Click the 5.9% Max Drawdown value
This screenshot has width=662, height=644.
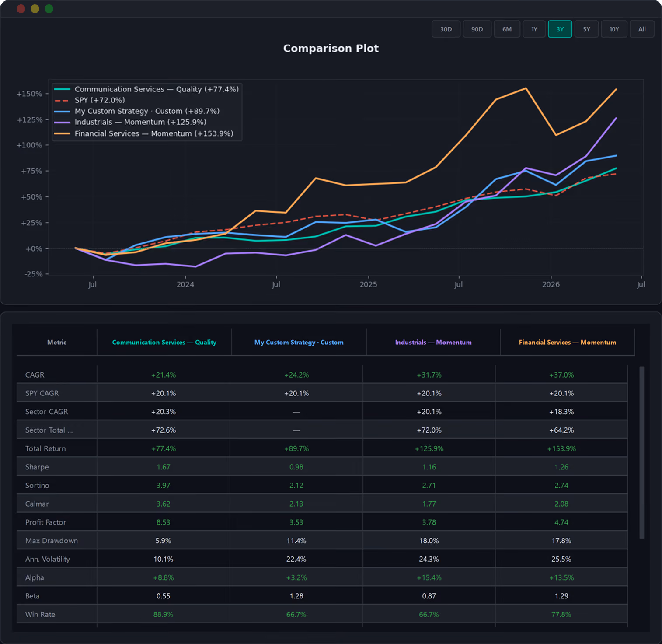pos(164,541)
